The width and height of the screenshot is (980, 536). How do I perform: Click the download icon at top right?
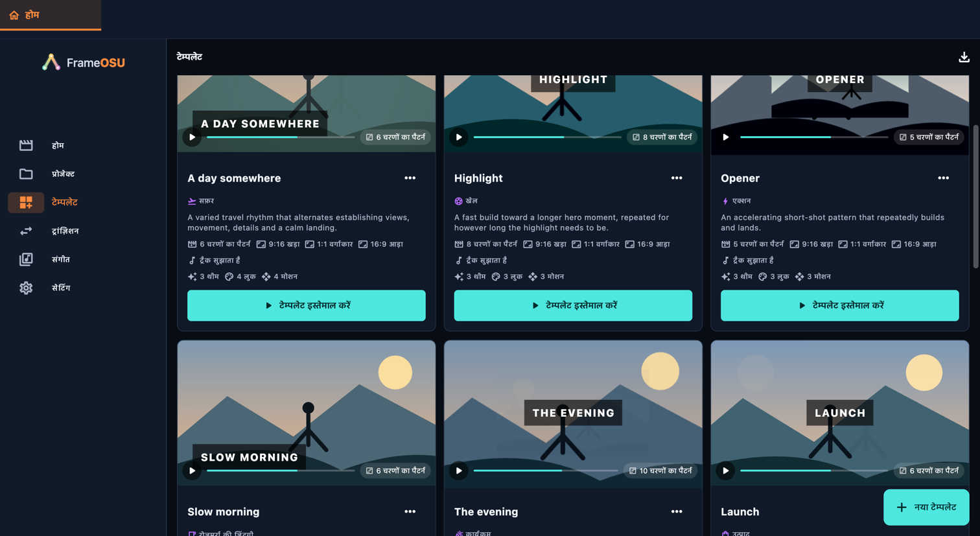point(964,57)
